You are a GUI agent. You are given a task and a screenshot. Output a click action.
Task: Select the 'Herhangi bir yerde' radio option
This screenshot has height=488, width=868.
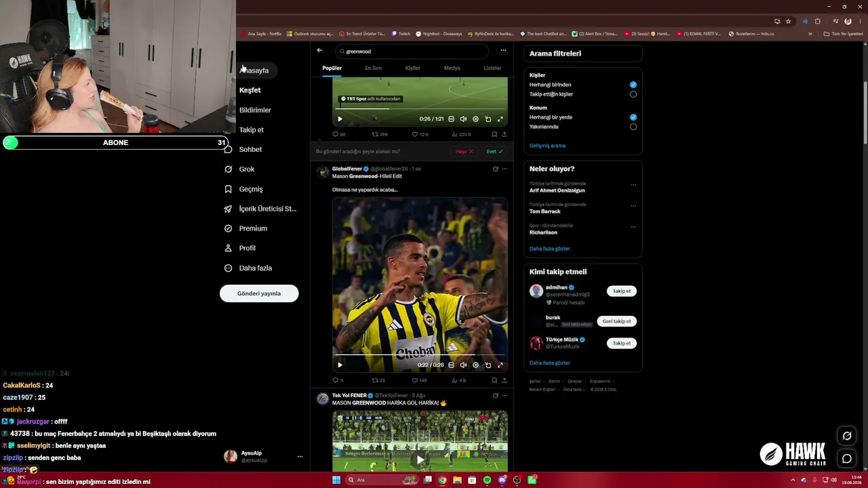tap(633, 117)
